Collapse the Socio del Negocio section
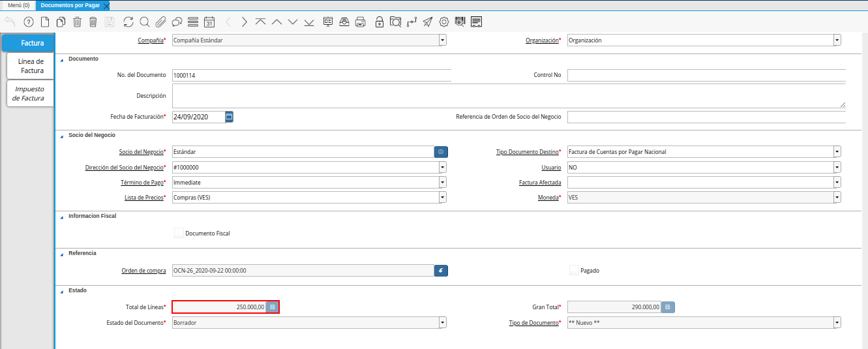 pos(63,135)
